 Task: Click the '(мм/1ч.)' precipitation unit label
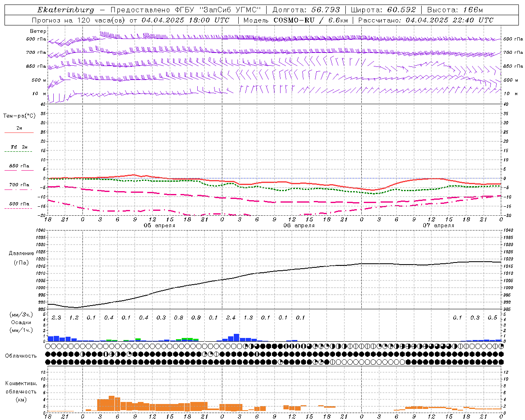pyautogui.click(x=21, y=330)
